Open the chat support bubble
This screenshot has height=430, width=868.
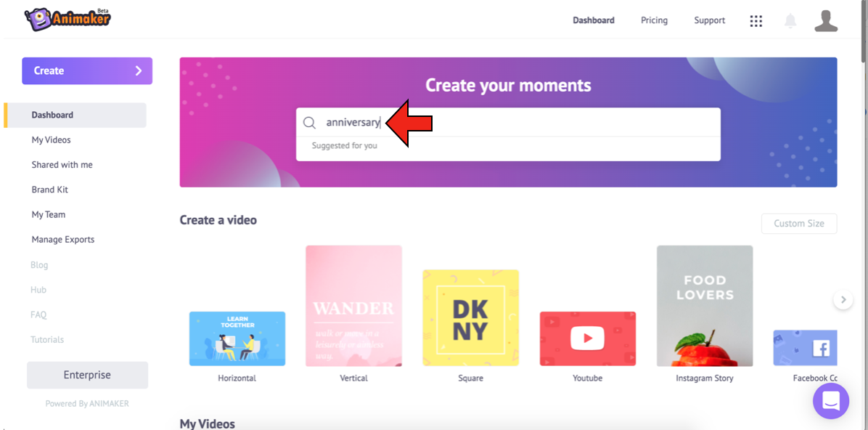click(x=830, y=400)
